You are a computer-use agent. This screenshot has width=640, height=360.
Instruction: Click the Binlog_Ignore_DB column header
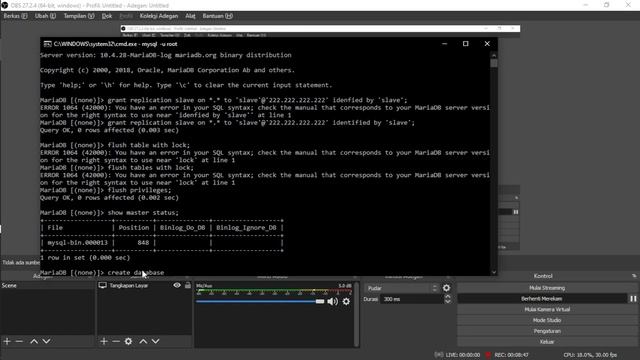(246, 227)
